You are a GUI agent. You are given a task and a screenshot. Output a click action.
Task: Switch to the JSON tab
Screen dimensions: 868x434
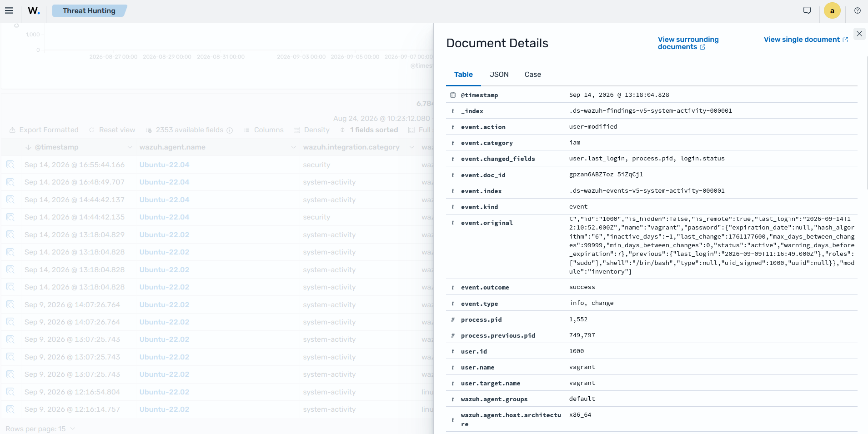(x=499, y=75)
